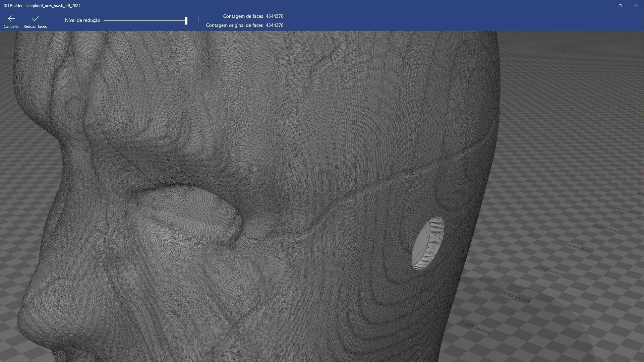
Task: Click the Reduzir faces text label
Action: [35, 26]
